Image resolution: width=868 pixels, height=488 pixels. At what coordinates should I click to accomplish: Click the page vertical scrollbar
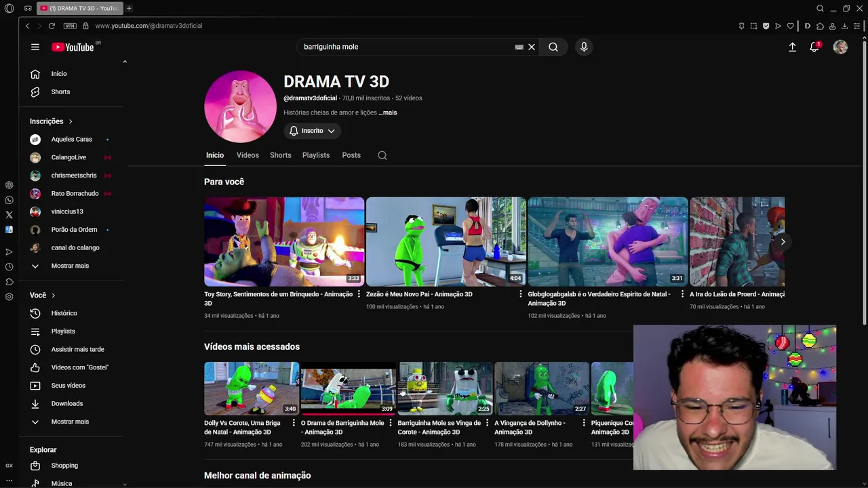tap(865, 183)
